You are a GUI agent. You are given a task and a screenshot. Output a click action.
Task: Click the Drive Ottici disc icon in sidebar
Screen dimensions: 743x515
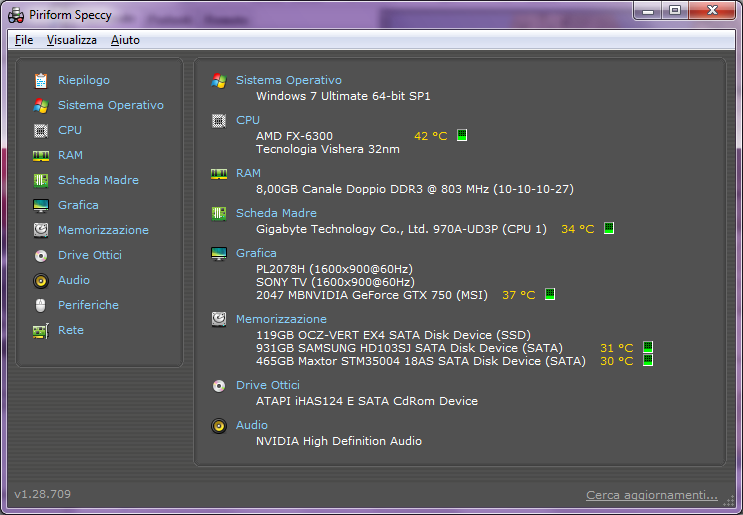pos(41,256)
